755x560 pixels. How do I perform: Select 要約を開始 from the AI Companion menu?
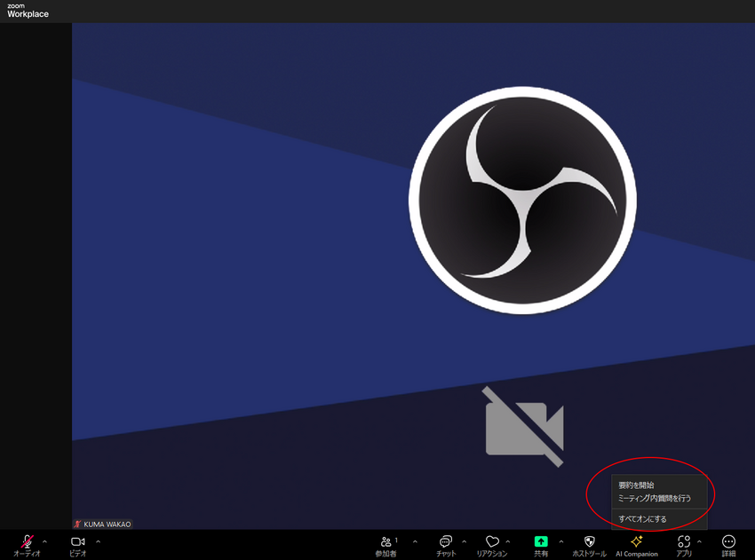coord(636,485)
